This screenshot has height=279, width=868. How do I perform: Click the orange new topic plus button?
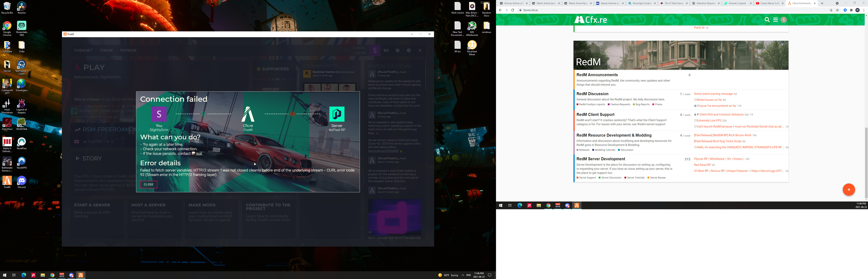848,189
